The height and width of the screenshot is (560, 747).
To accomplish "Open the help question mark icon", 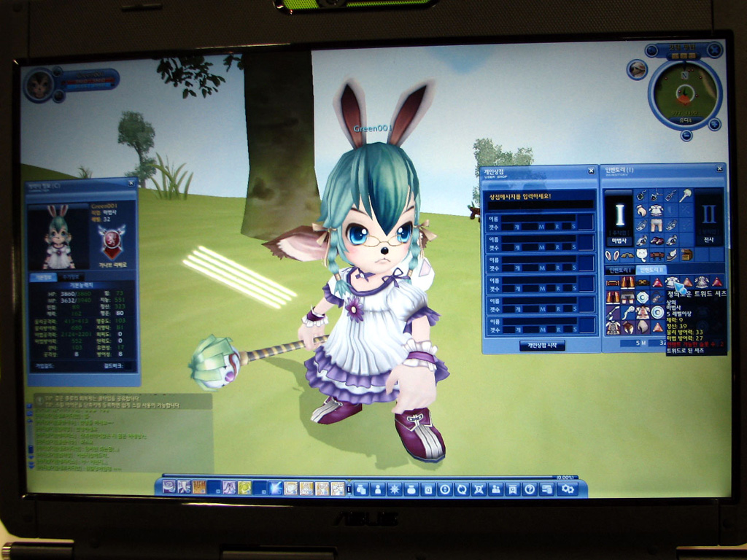I will (x=530, y=489).
